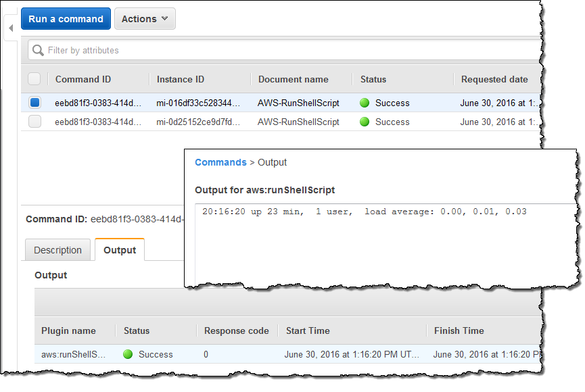Sort by Command ID column header
The image size is (585, 392).
83,79
